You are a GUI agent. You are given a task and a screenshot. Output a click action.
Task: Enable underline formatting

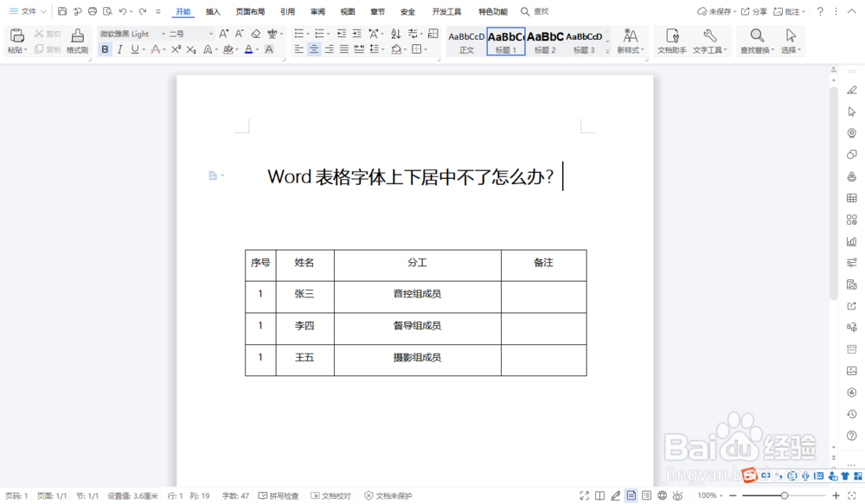click(134, 49)
